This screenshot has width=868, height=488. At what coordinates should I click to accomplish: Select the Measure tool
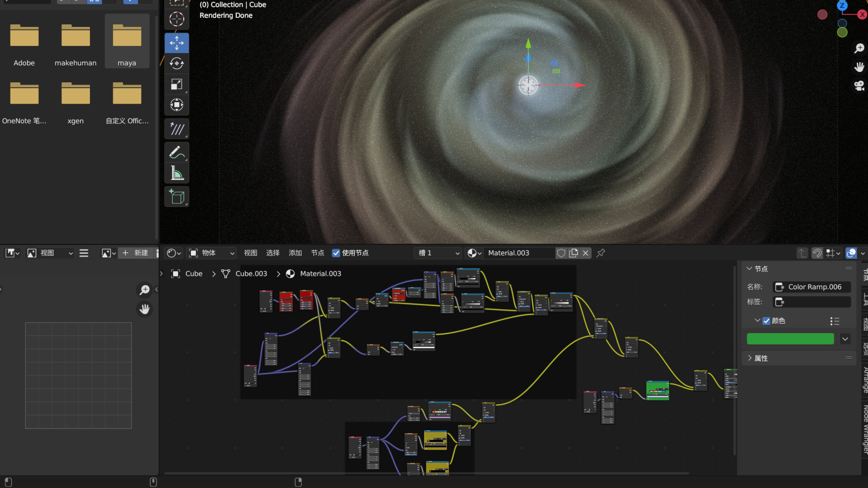pos(177,173)
